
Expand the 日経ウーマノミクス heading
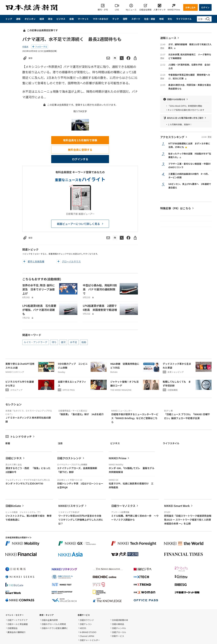coord(125,506)
